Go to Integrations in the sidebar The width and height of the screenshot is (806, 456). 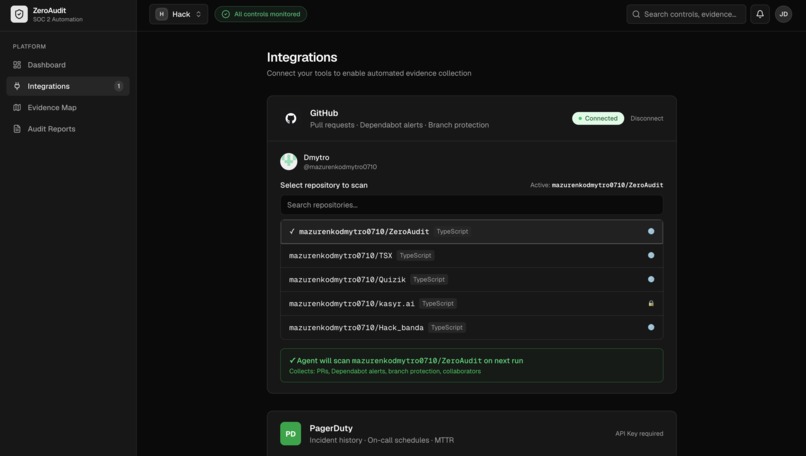point(68,86)
